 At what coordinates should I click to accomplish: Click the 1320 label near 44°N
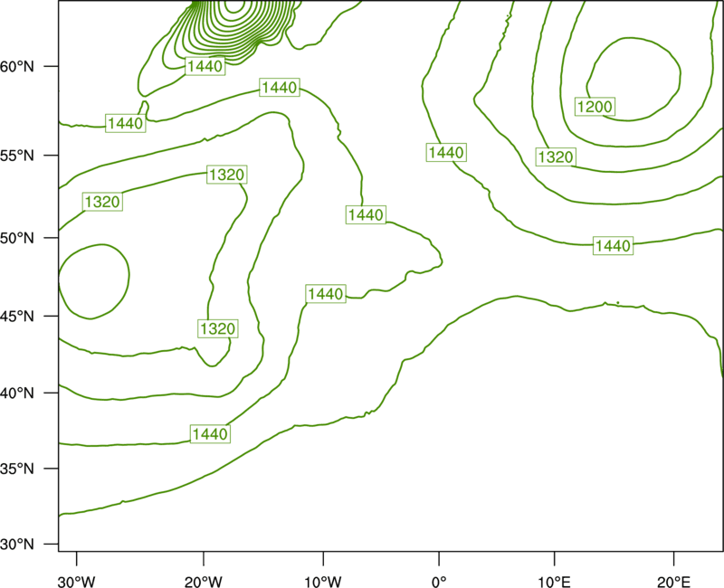(x=218, y=328)
